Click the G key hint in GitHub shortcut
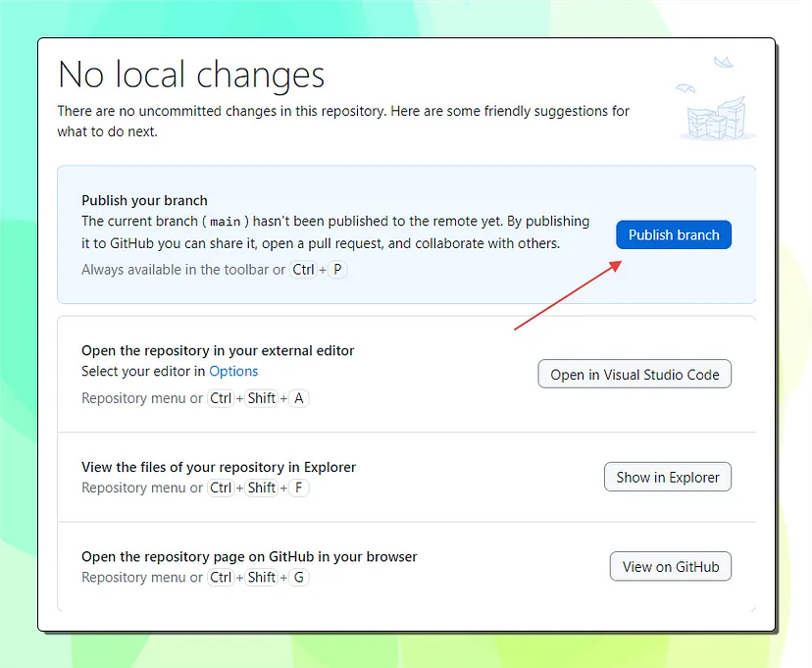Image resolution: width=812 pixels, height=668 pixels. [299, 578]
